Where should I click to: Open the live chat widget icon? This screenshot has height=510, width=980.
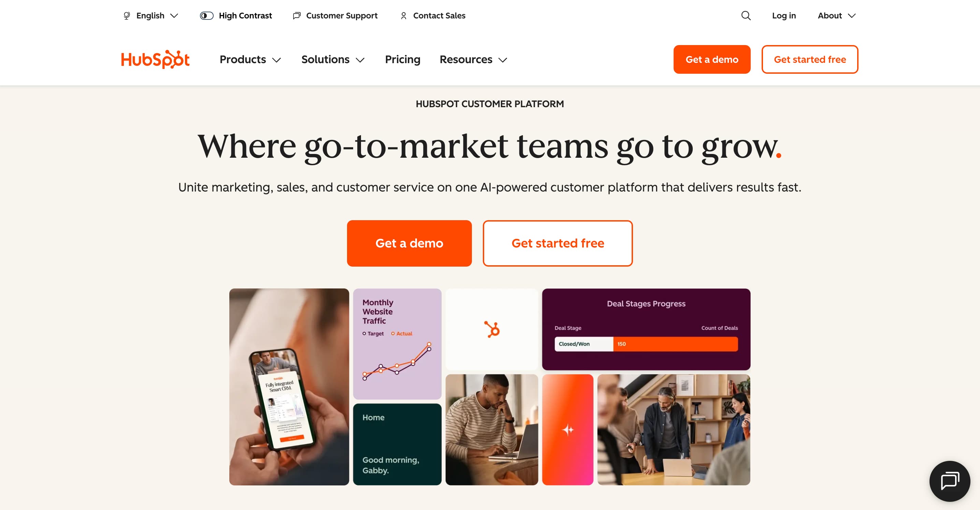pyautogui.click(x=950, y=481)
